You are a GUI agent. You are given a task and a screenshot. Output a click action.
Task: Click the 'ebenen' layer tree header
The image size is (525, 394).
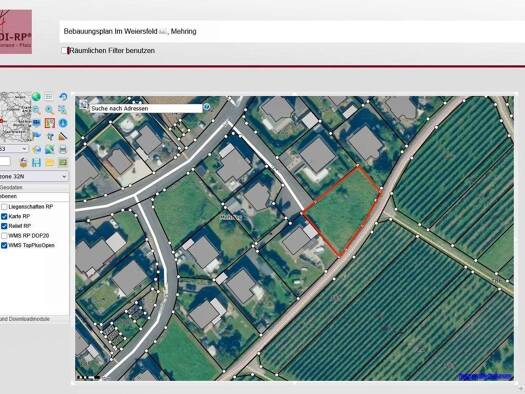34,196
